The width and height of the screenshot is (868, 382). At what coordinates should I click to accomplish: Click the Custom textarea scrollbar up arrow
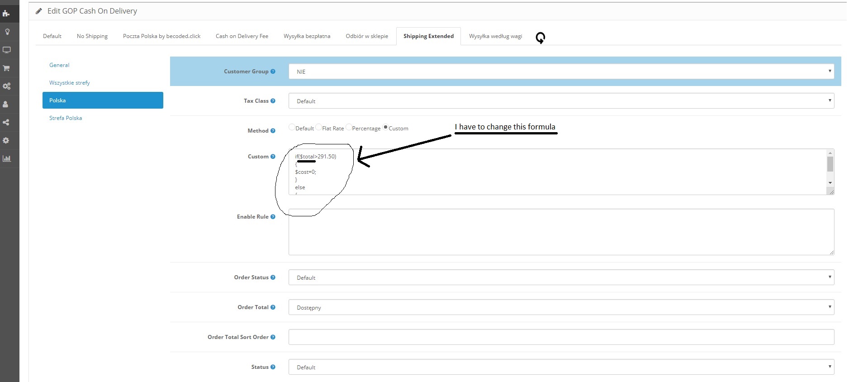tap(830, 153)
